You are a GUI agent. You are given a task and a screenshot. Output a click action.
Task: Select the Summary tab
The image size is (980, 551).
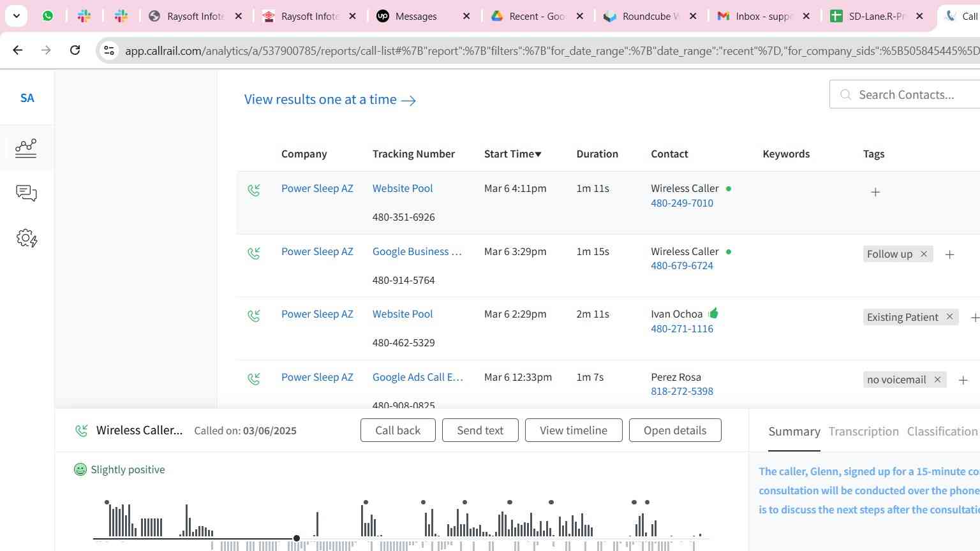pos(794,432)
